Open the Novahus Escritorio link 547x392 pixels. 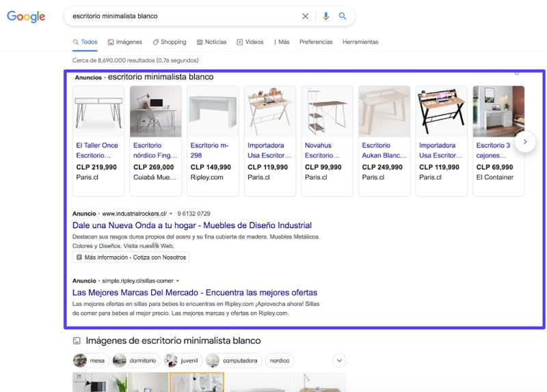point(322,150)
